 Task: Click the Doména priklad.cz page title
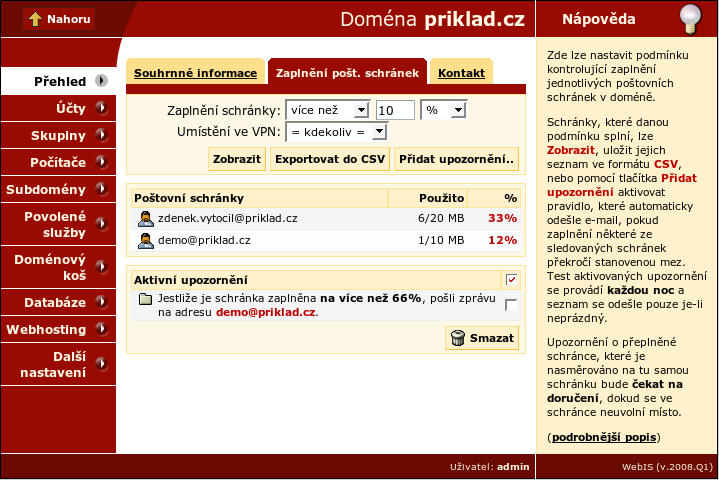pos(432,19)
